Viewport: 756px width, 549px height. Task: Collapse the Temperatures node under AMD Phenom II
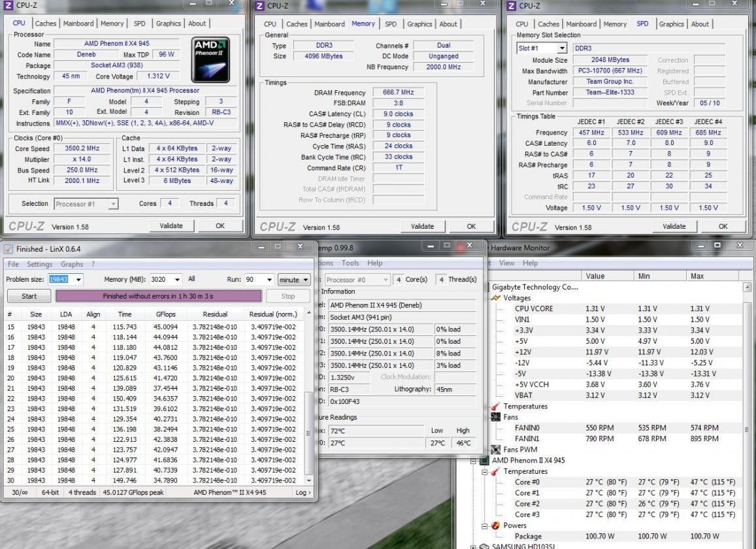pos(485,472)
